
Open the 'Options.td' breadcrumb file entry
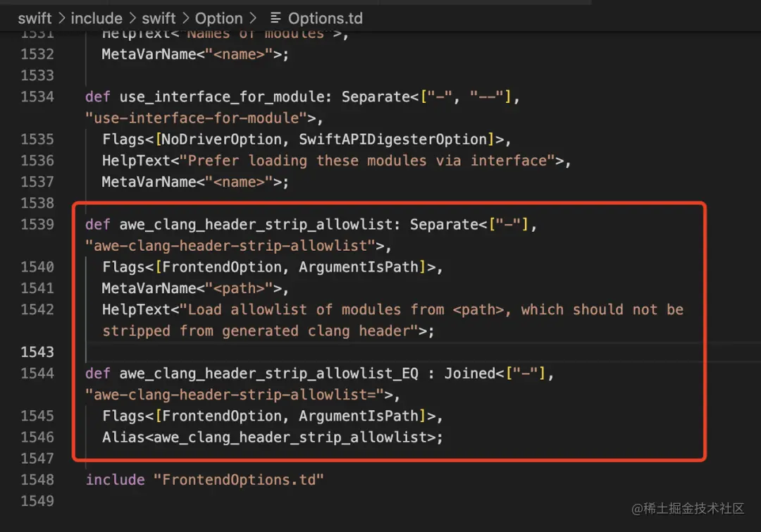[x=325, y=18]
